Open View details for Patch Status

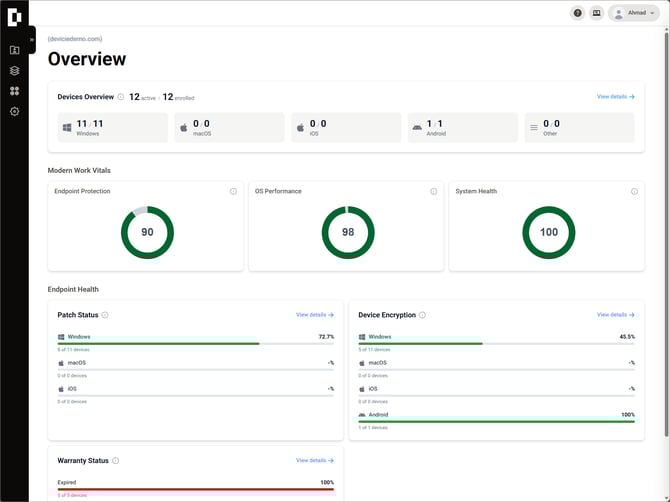315,315
